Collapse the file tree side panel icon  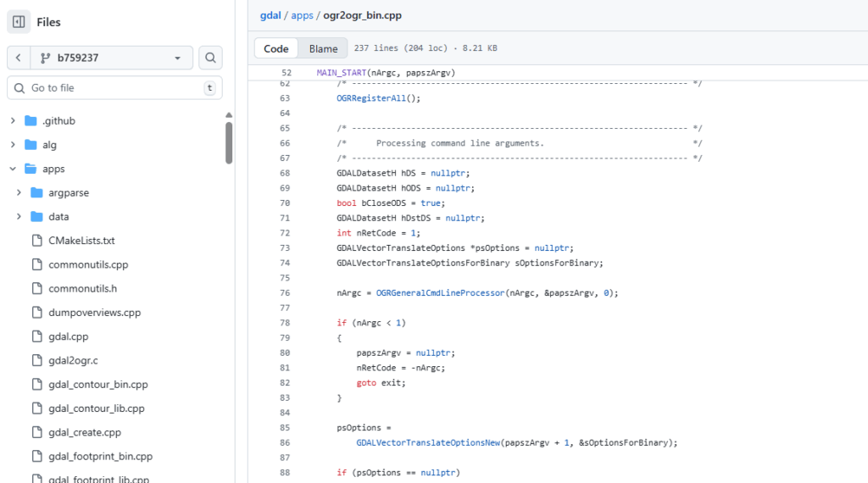pos(19,22)
